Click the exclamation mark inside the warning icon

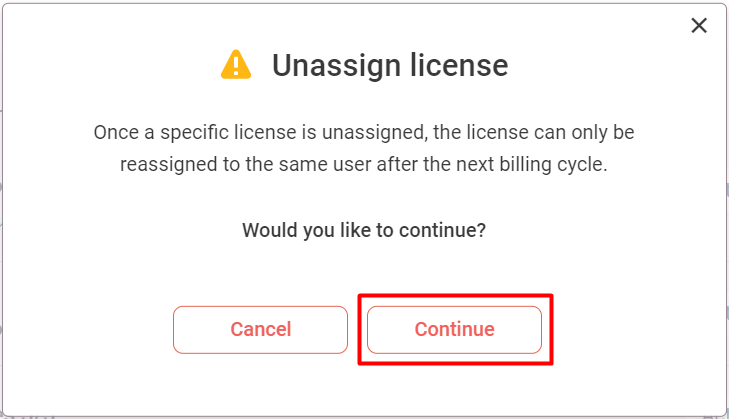(236, 66)
